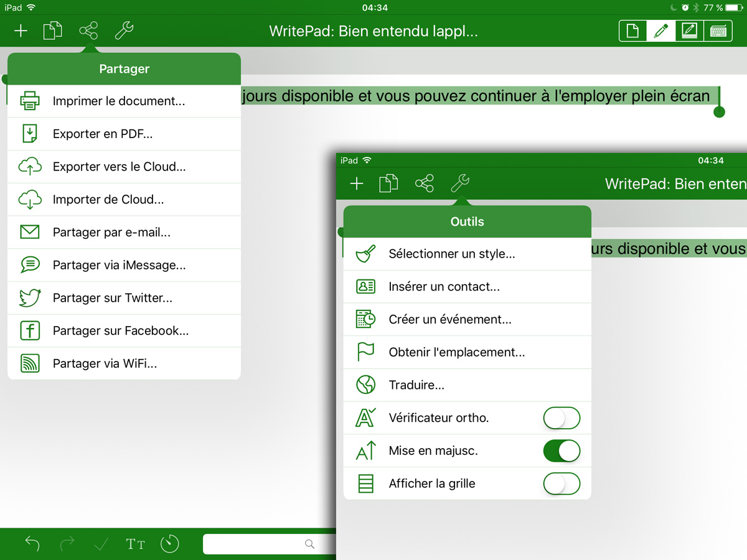Choose Insérer un contact
This screenshot has width=747, height=560.
coord(467,287)
